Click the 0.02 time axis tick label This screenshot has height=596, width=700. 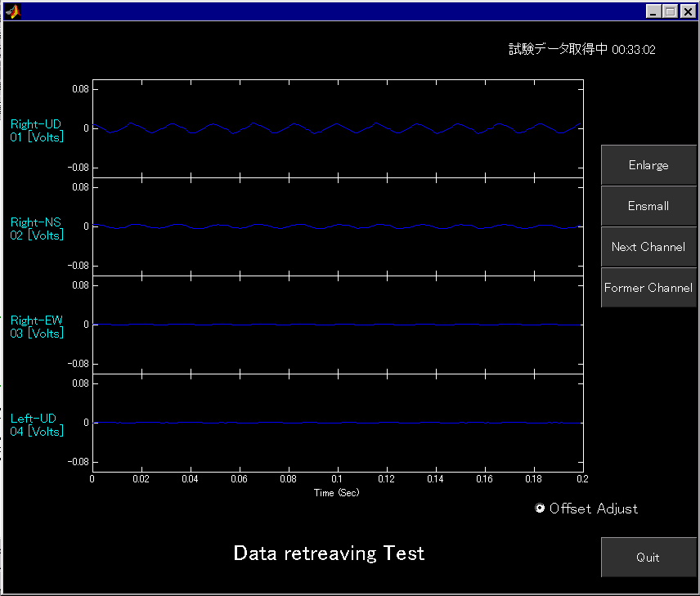click(141, 479)
